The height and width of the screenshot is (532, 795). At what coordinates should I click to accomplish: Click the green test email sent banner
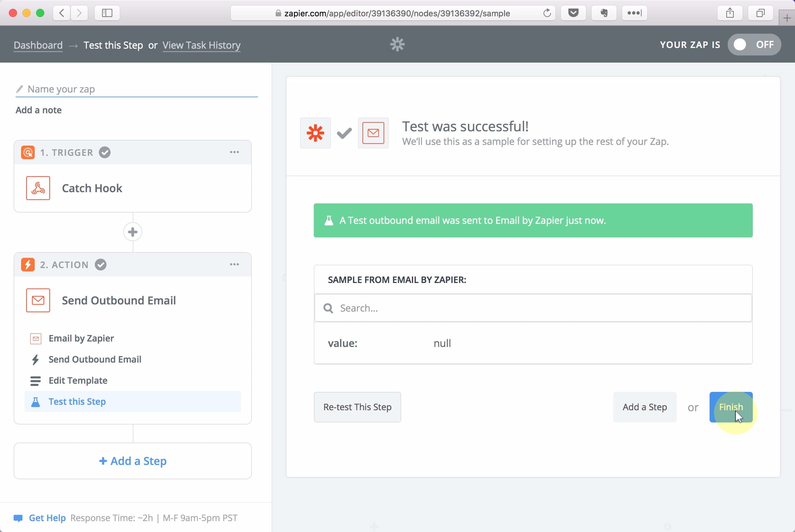point(533,220)
